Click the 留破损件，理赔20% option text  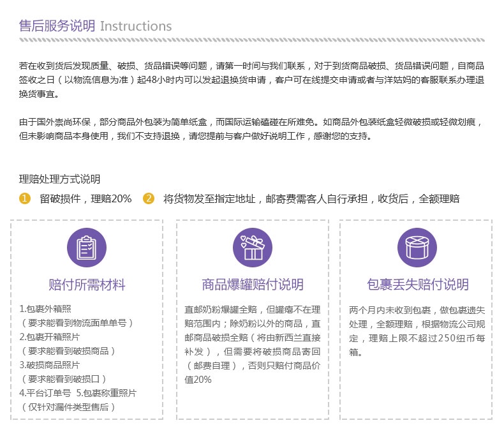coord(85,198)
